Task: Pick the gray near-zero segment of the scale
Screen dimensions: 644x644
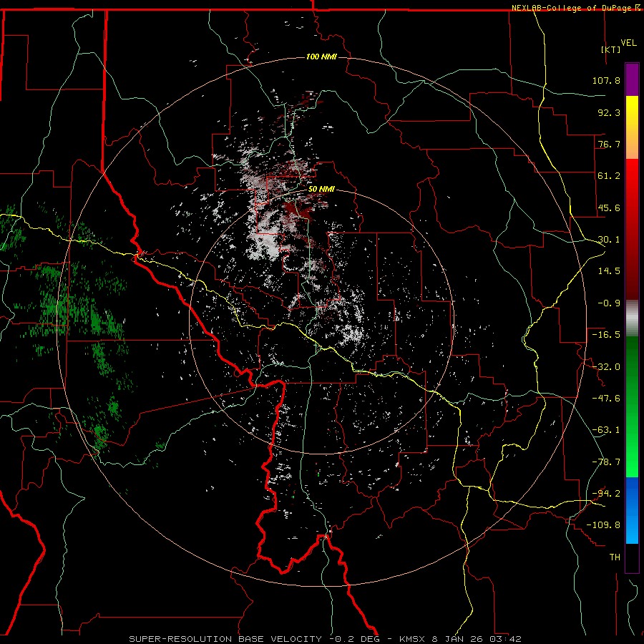Action: pyautogui.click(x=632, y=318)
